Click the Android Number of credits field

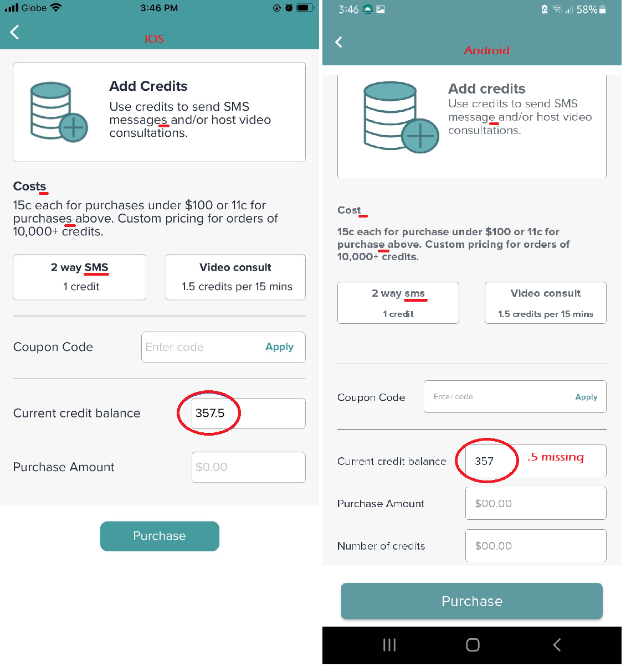pyautogui.click(x=536, y=546)
